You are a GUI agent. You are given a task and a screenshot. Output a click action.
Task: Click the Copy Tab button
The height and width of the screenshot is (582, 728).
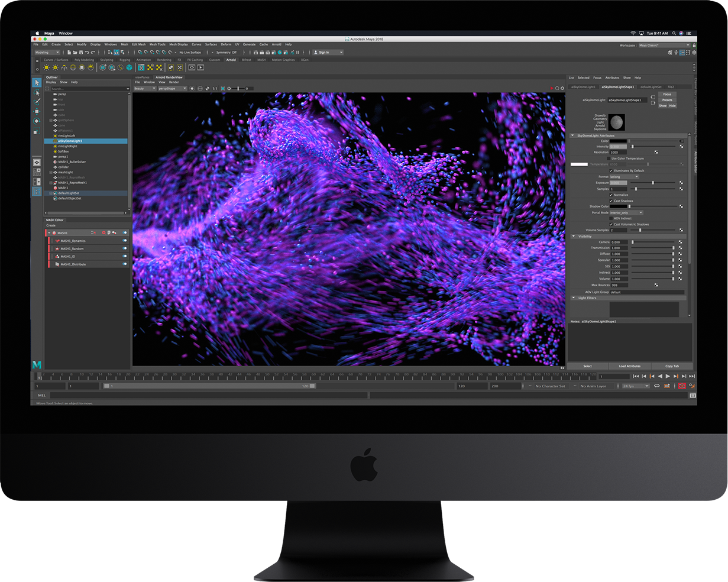[x=672, y=366]
